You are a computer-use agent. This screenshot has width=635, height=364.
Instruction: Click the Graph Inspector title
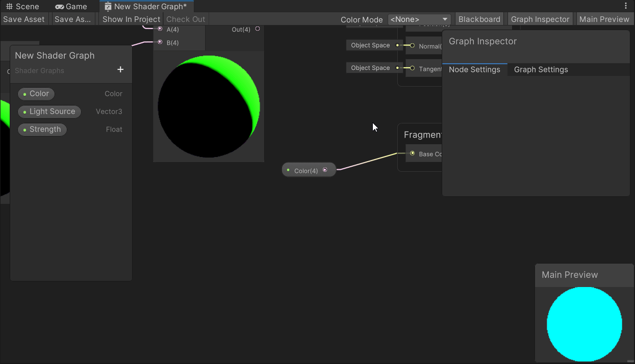pos(482,41)
